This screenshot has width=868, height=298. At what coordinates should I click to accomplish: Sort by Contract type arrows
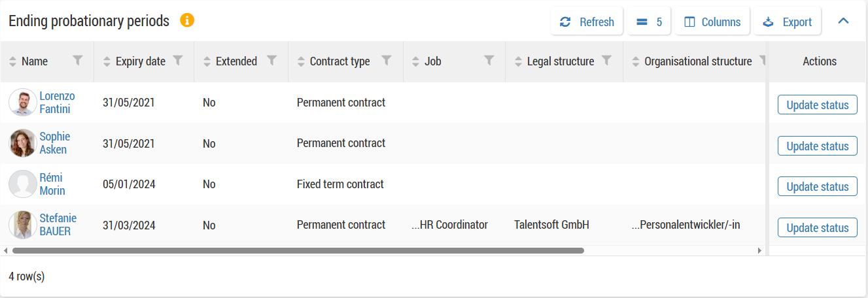pyautogui.click(x=301, y=61)
